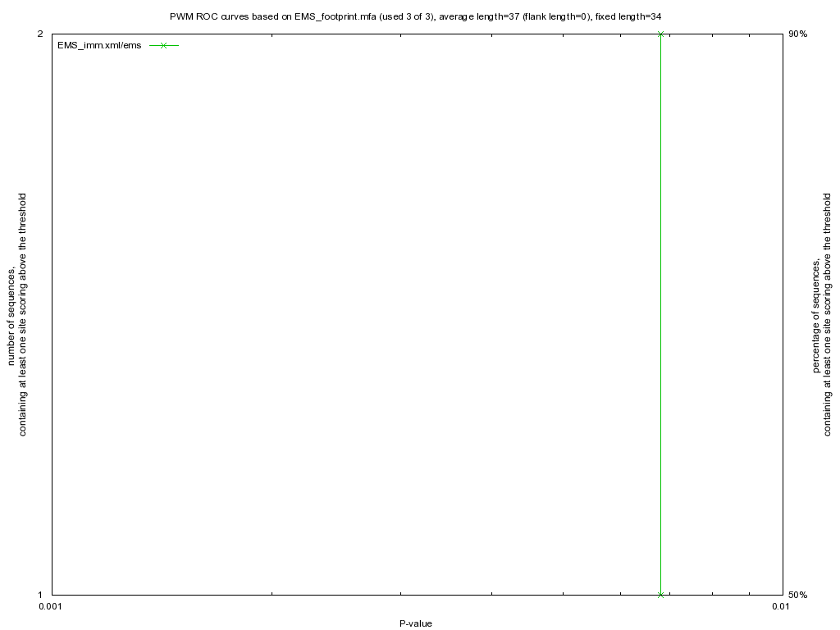Click the P-value x-axis title

[x=416, y=623]
